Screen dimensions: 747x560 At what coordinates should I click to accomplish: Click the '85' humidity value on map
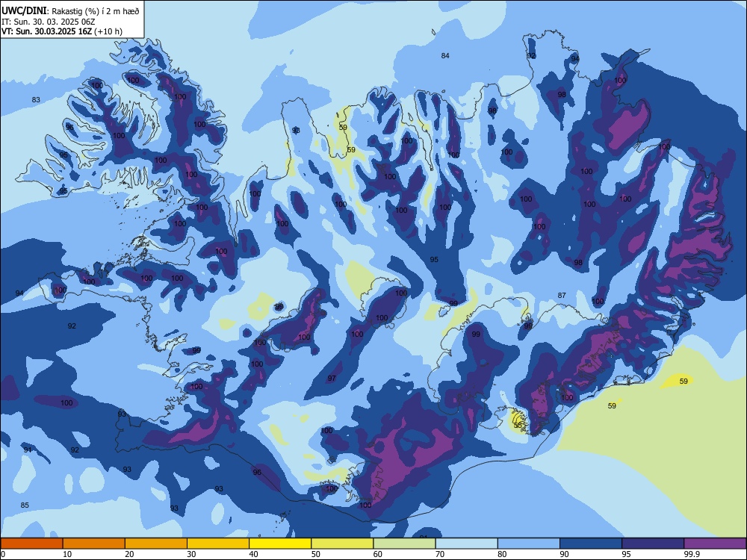tap(25, 505)
